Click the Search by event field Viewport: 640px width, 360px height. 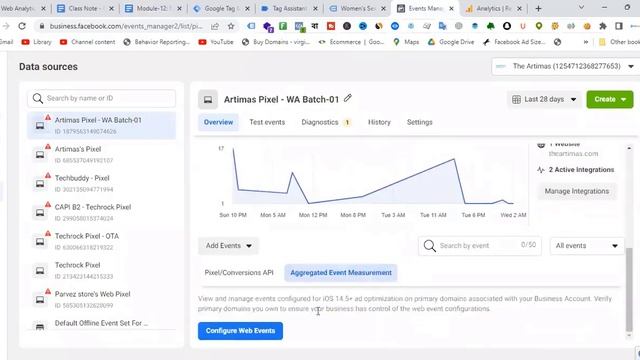coord(480,246)
